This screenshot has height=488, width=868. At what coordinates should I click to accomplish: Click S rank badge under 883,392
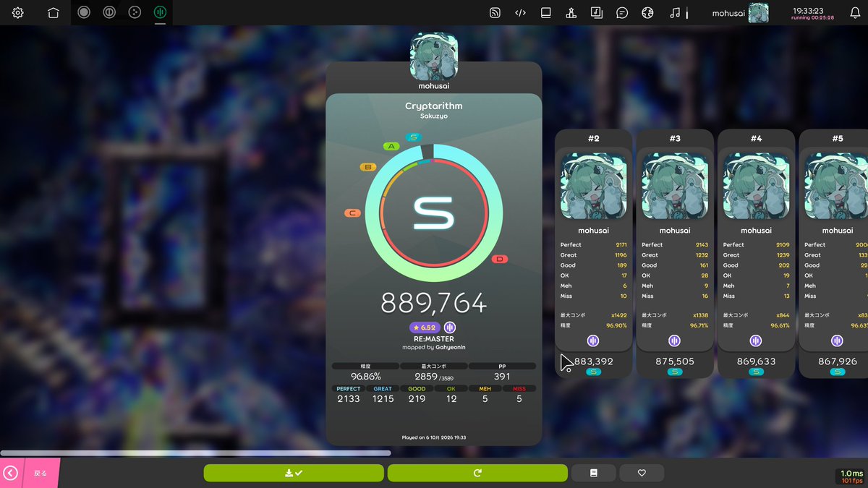click(593, 372)
